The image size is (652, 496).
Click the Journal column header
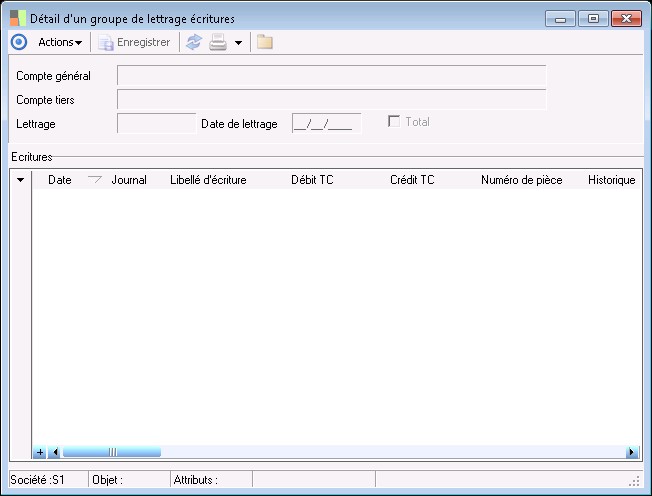point(129,180)
